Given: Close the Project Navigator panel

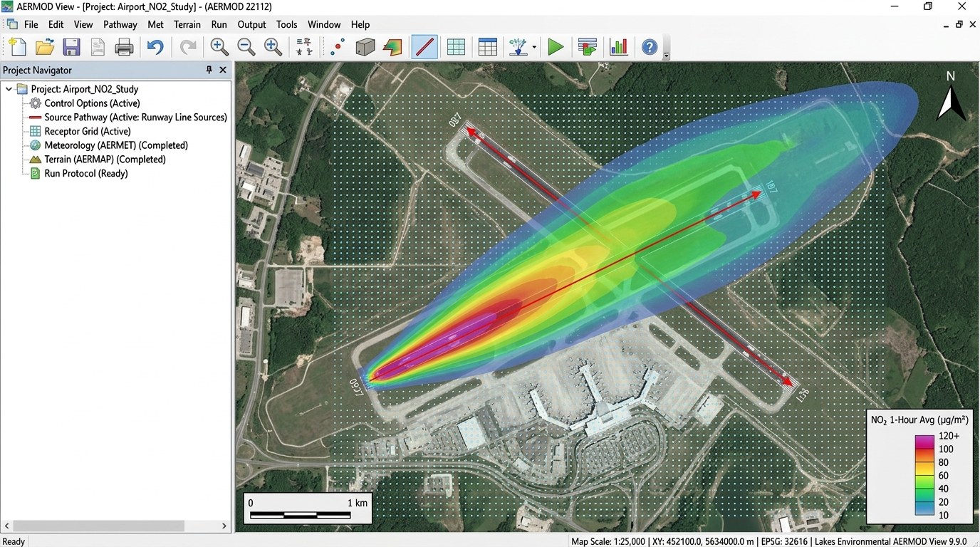Looking at the screenshot, I should (x=223, y=70).
